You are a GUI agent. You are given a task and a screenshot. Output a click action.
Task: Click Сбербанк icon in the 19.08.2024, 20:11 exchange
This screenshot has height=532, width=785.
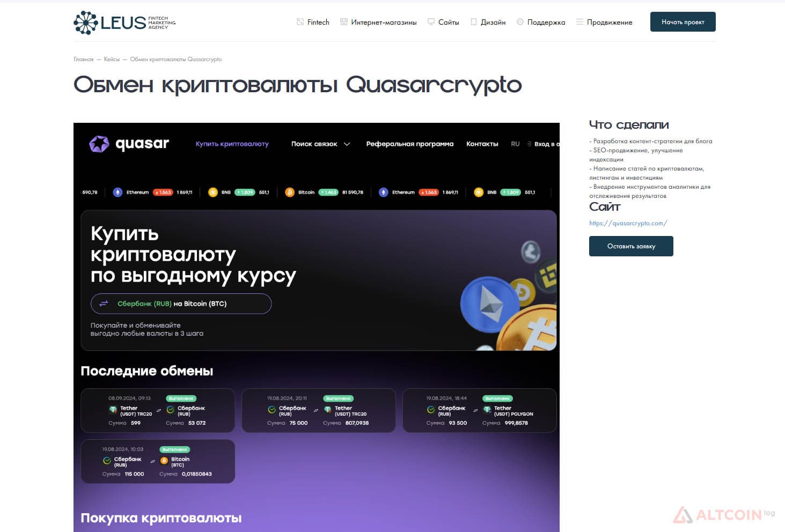tap(272, 410)
